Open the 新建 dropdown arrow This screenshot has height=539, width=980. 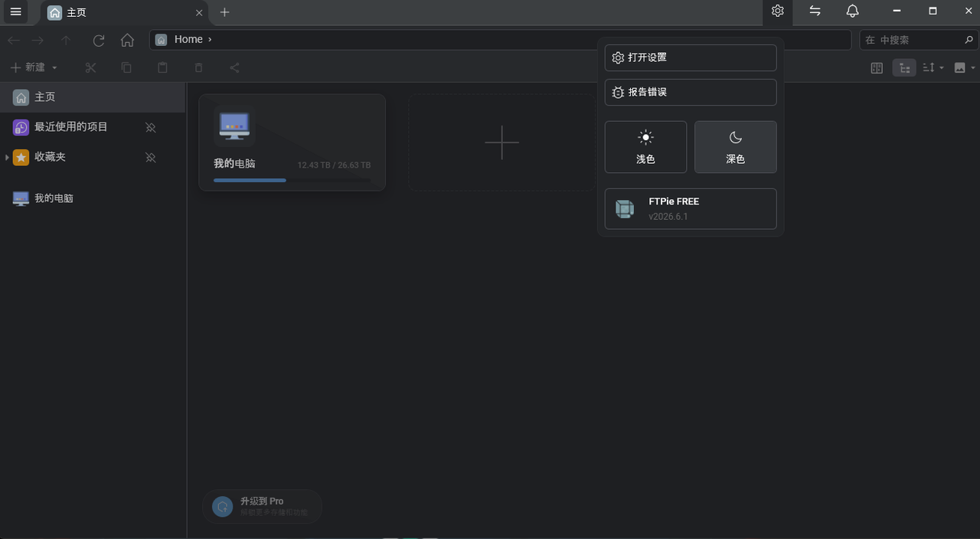point(54,67)
